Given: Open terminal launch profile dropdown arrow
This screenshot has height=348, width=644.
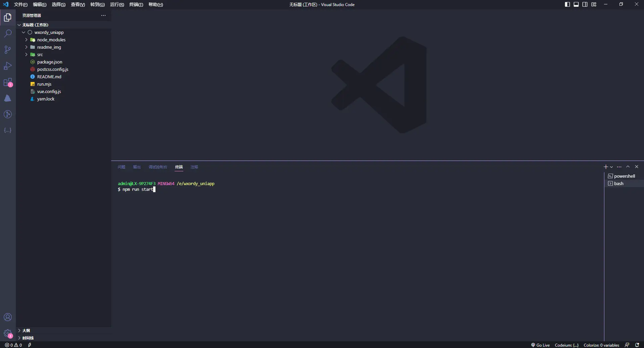Looking at the screenshot, I should pos(611,167).
